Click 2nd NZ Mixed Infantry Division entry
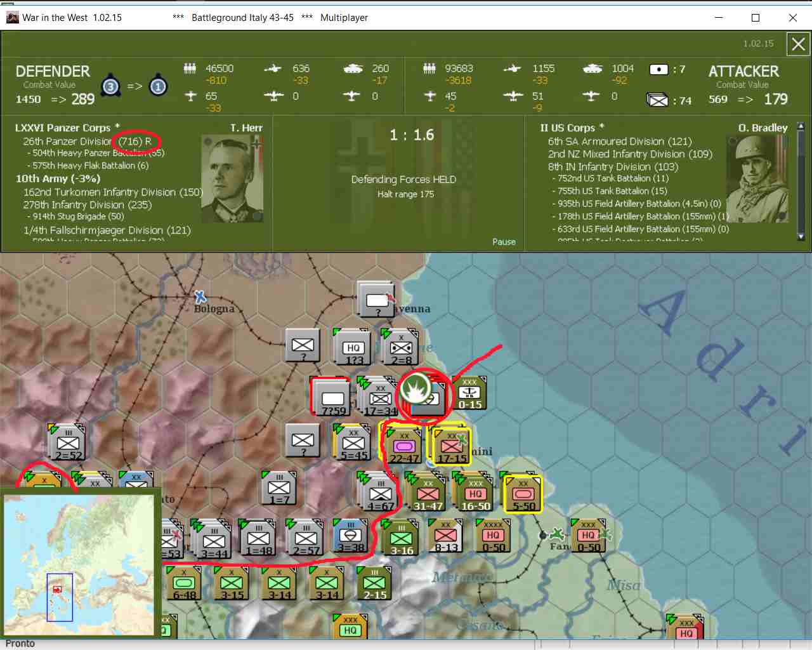This screenshot has width=812, height=650. [x=630, y=154]
